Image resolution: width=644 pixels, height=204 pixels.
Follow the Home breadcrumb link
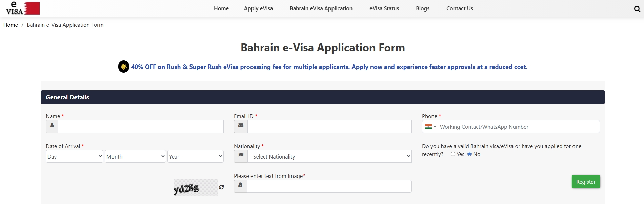11,25
